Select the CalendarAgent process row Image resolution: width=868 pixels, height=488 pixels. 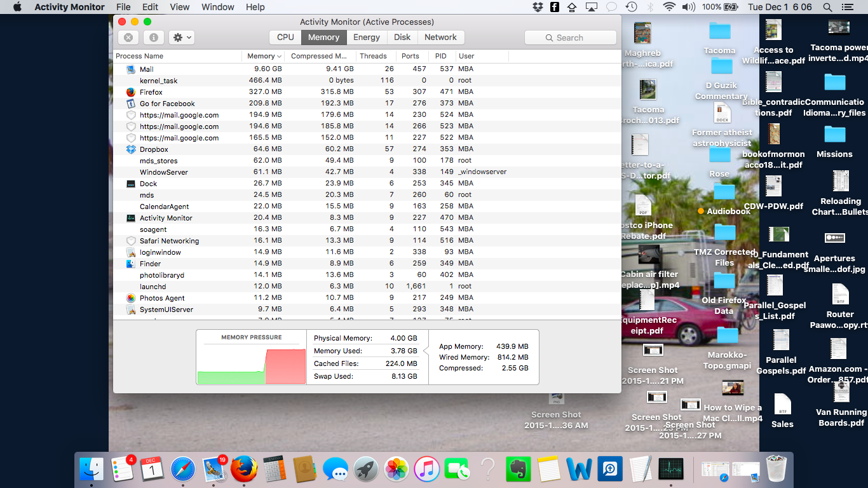pyautogui.click(x=367, y=207)
